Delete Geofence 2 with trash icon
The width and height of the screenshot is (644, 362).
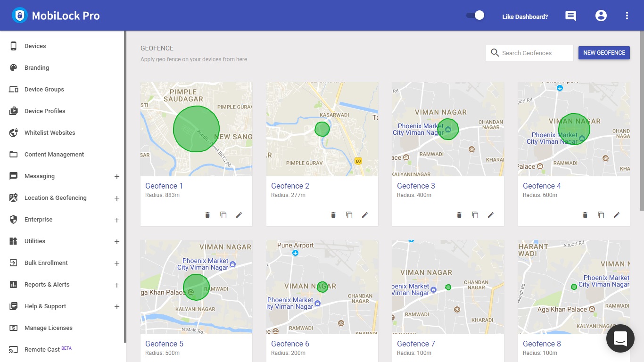pyautogui.click(x=333, y=215)
